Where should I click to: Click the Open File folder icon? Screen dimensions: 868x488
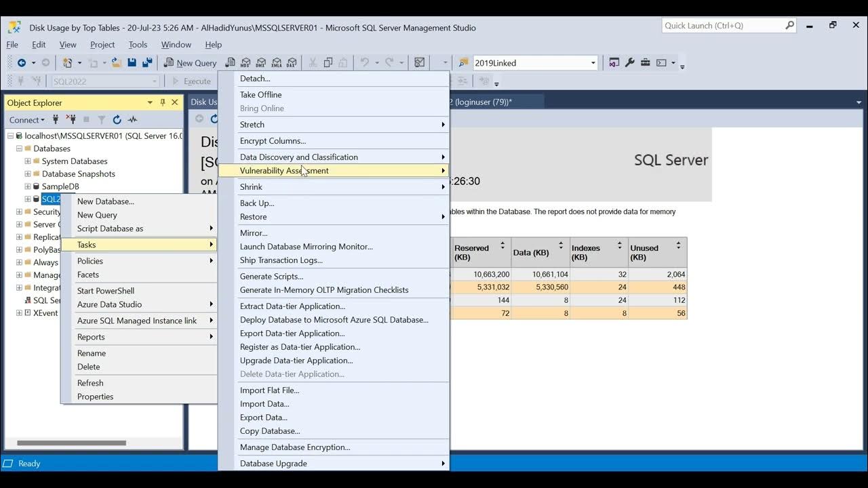117,63
